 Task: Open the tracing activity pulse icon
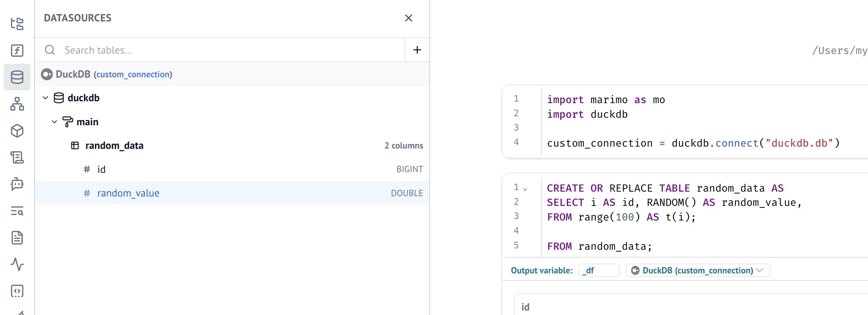pyautogui.click(x=17, y=264)
